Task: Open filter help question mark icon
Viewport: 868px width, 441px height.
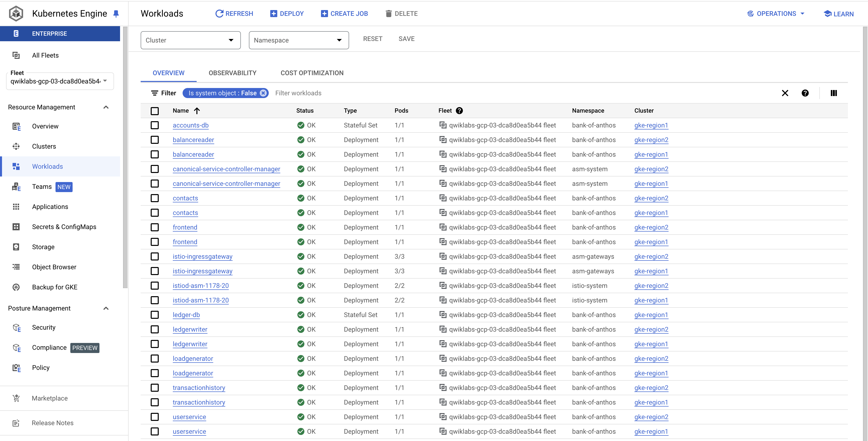Action: click(805, 93)
